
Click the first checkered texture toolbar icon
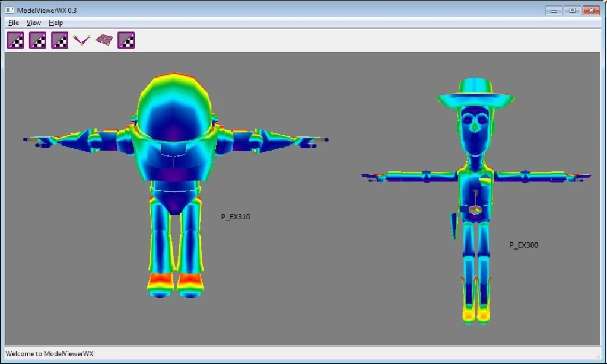pyautogui.click(x=15, y=40)
